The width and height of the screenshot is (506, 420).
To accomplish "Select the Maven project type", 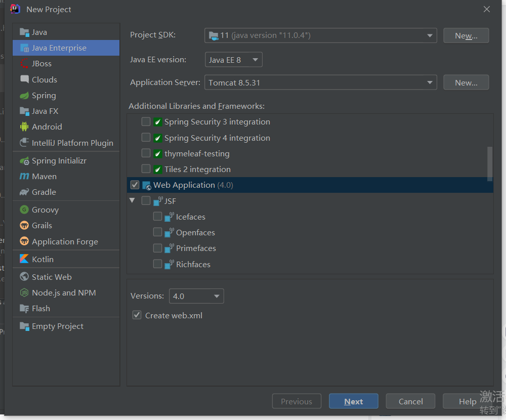I will [x=66, y=176].
